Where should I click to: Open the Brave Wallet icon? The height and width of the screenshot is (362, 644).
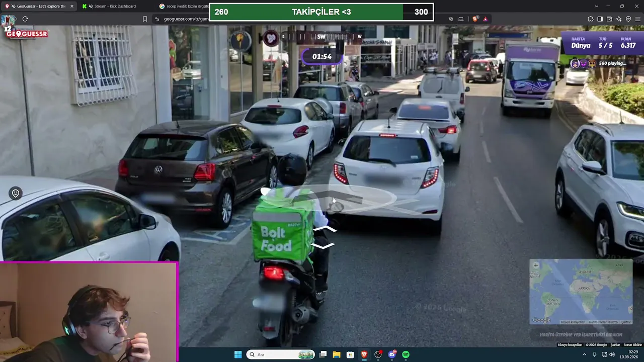point(609,19)
